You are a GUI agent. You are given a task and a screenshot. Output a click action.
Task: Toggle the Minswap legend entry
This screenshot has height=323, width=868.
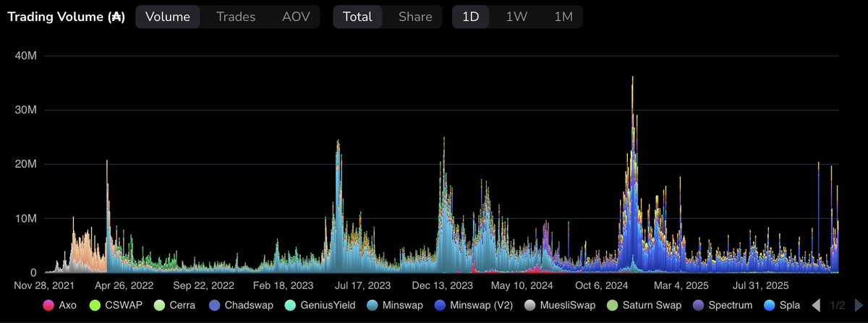click(395, 306)
